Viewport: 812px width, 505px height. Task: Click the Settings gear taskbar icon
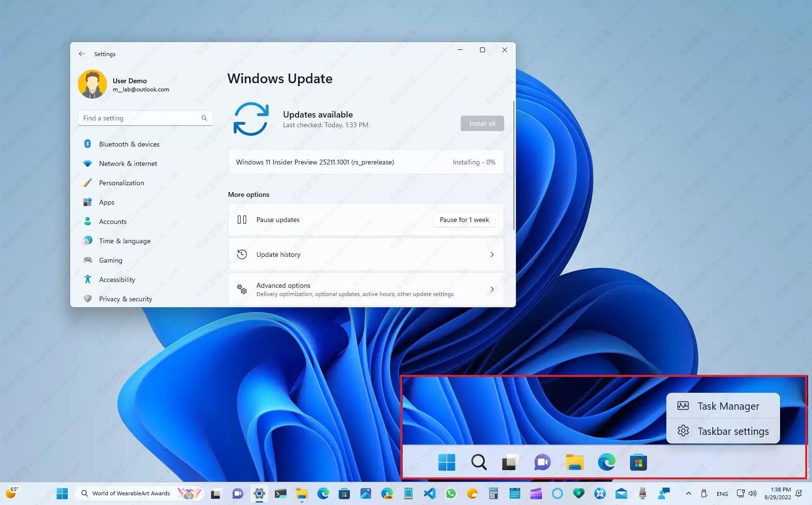pyautogui.click(x=259, y=493)
